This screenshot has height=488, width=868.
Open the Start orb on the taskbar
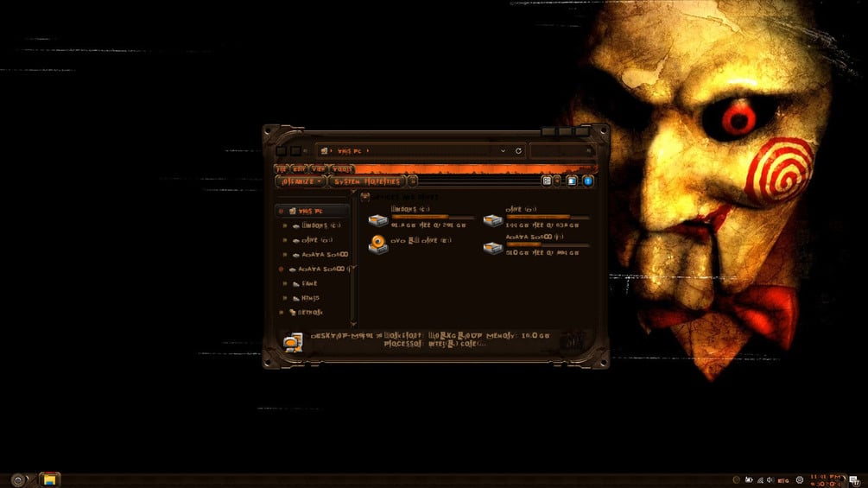pyautogui.click(x=18, y=480)
